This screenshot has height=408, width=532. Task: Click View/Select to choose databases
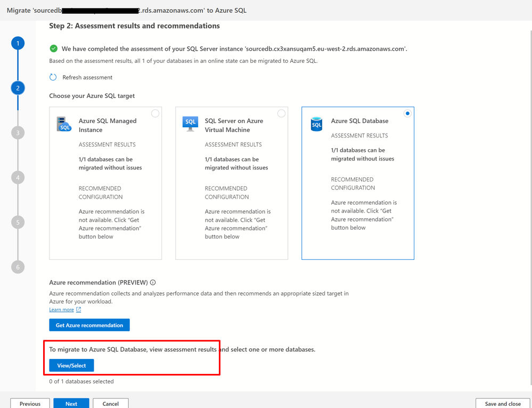point(71,365)
